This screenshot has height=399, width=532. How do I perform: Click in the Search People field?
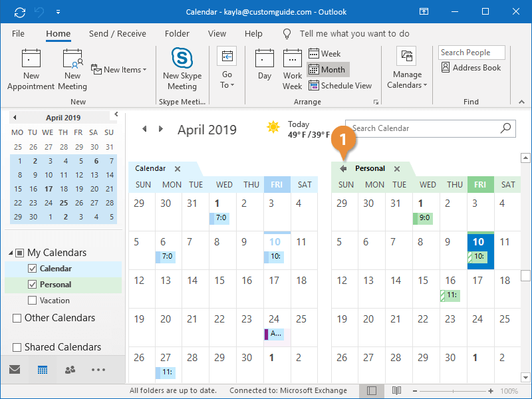click(x=471, y=53)
